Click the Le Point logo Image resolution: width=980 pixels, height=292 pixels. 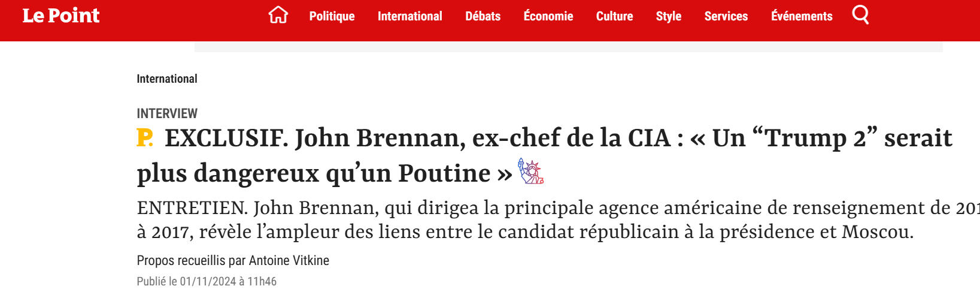click(x=61, y=16)
